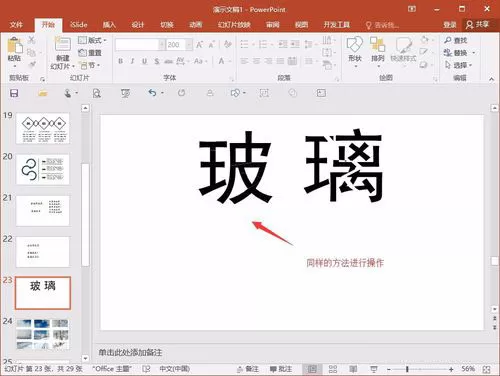Open the iSlide tab
The image size is (500, 376).
point(79,24)
